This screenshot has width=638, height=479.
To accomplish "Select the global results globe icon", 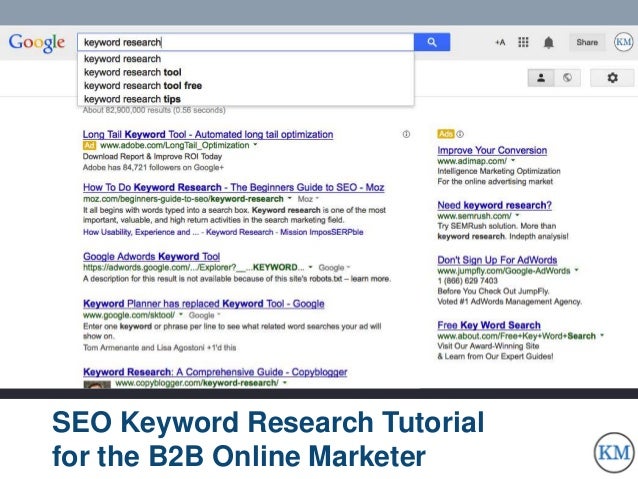I will [x=567, y=78].
